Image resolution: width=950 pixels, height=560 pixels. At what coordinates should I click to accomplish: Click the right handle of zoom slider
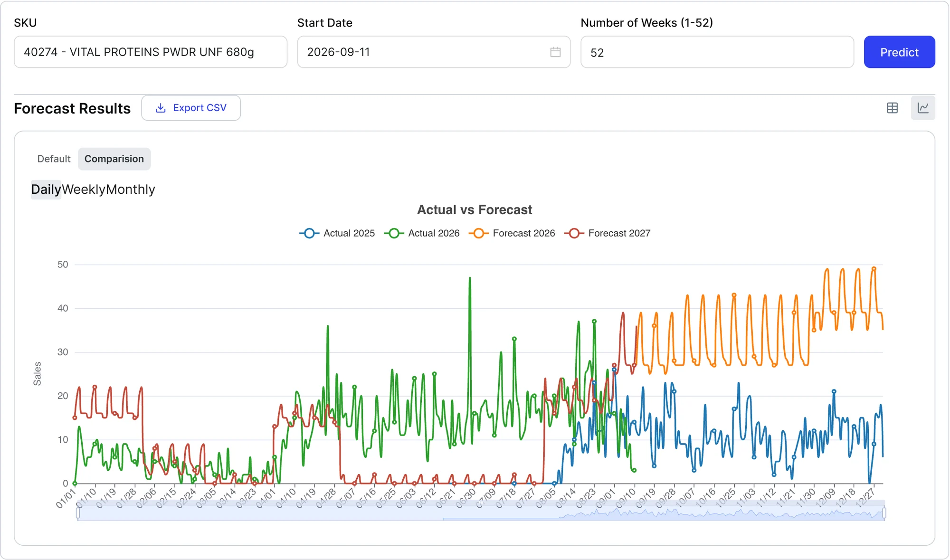point(884,513)
